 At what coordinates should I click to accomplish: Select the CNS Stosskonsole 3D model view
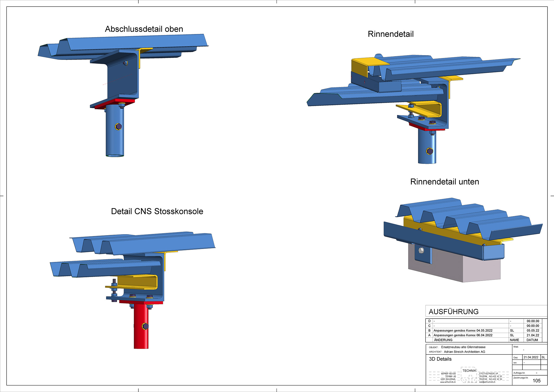tap(133, 290)
